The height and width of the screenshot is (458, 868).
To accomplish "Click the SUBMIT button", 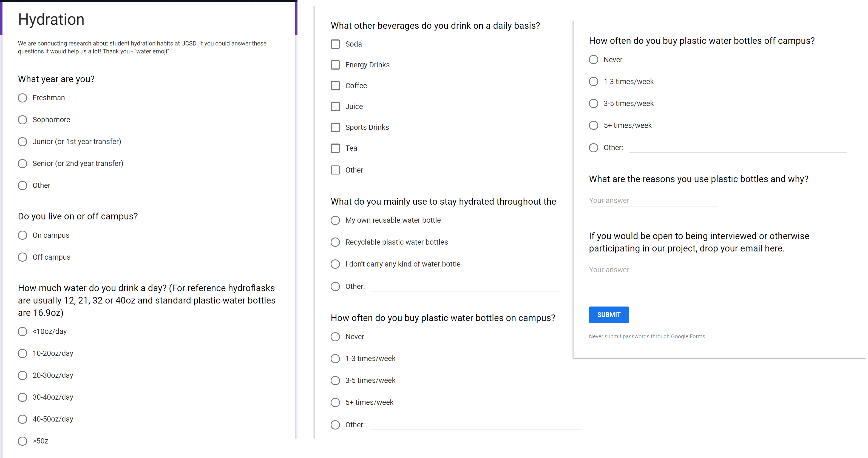I will (609, 314).
